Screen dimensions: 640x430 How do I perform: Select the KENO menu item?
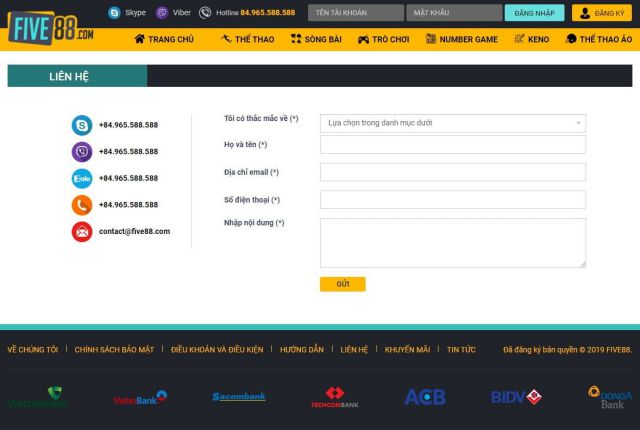(531, 39)
